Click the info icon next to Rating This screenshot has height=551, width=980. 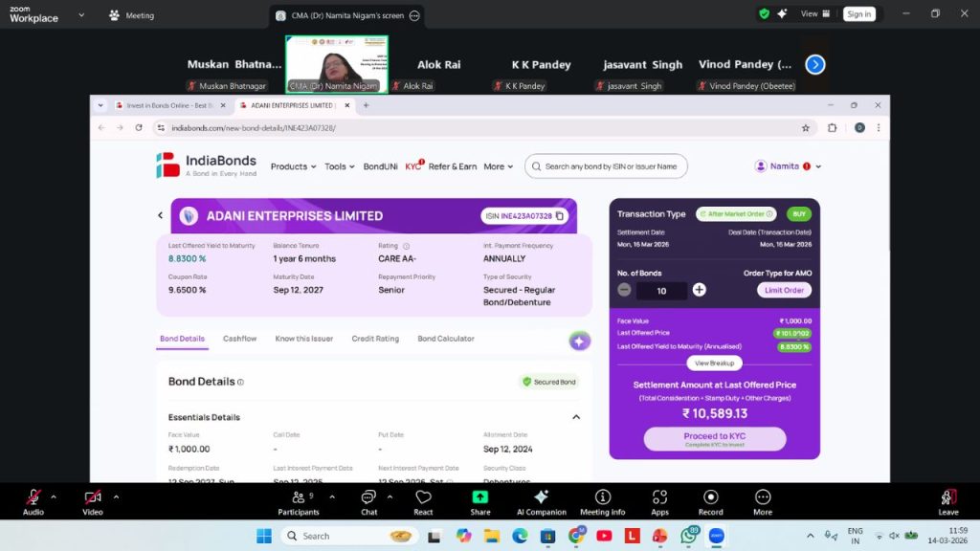tap(407, 246)
